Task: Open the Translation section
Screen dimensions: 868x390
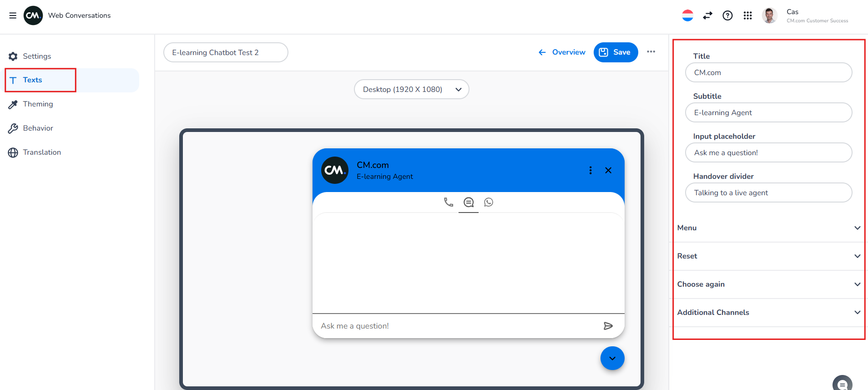Action: [41, 152]
